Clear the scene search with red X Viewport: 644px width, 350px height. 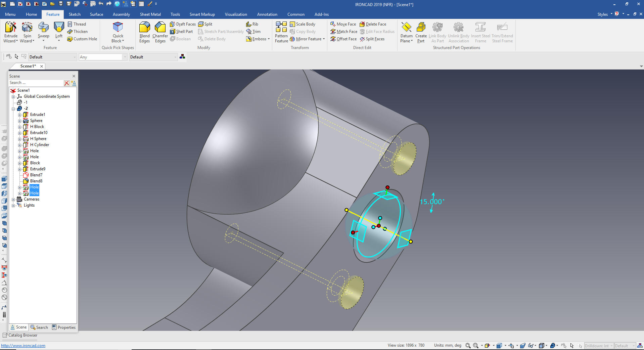(x=66, y=83)
